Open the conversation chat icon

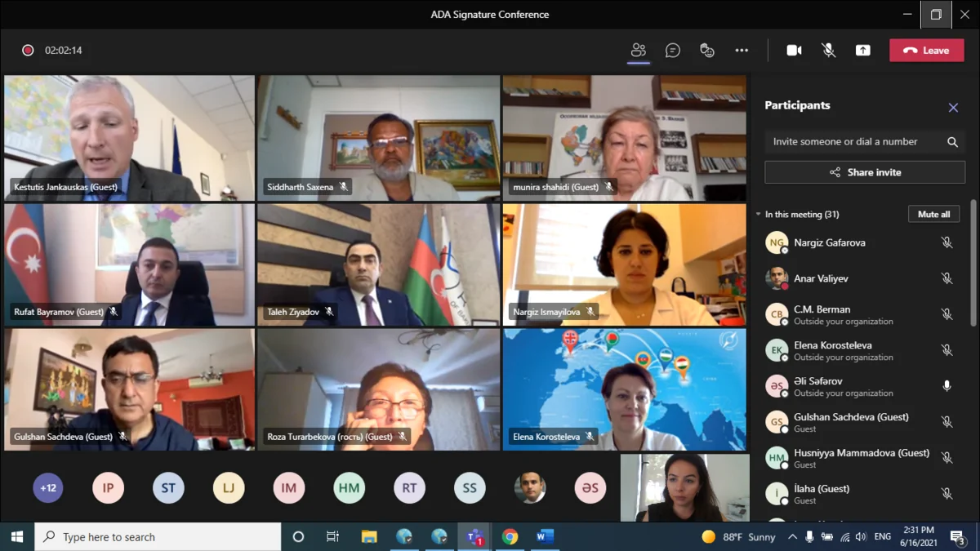673,51
